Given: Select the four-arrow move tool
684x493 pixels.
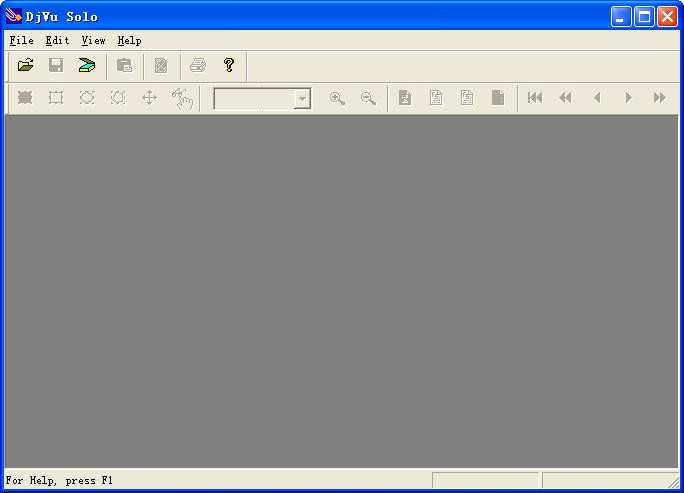Looking at the screenshot, I should pos(149,98).
